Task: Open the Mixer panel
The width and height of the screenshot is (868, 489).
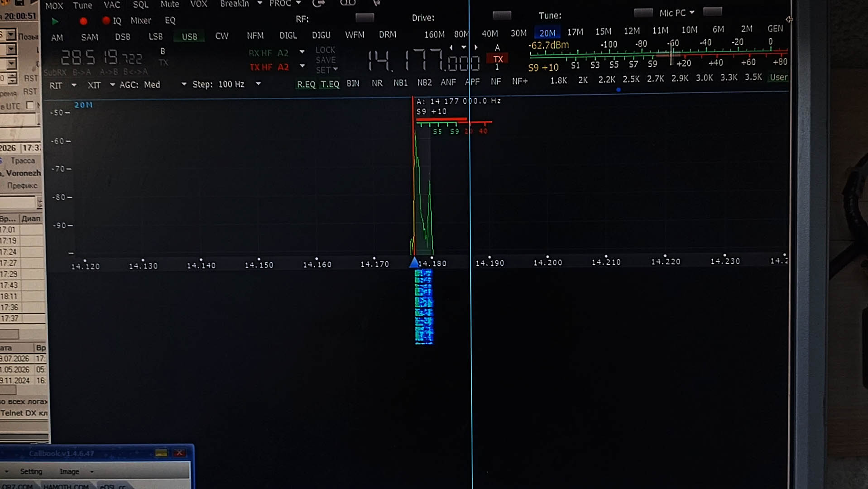Action: (141, 20)
